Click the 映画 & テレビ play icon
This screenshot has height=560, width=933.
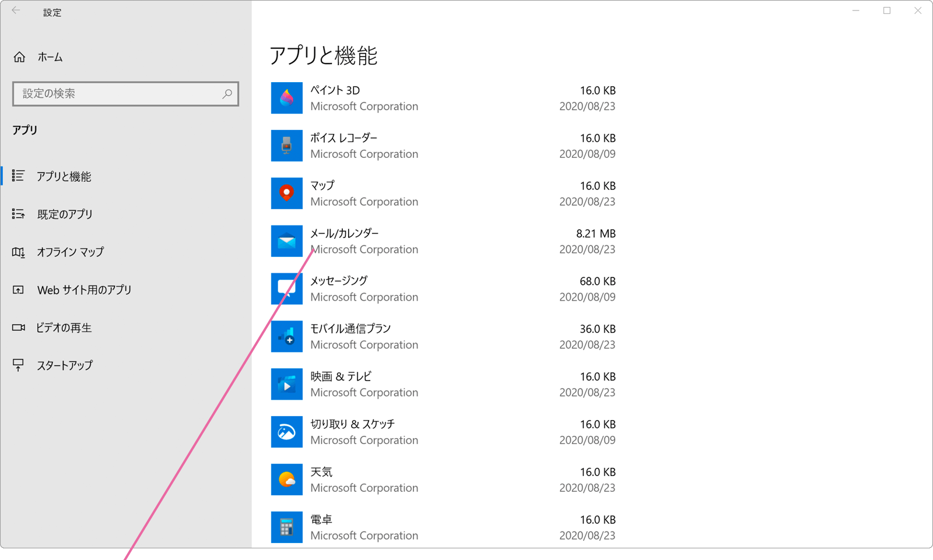pos(286,384)
